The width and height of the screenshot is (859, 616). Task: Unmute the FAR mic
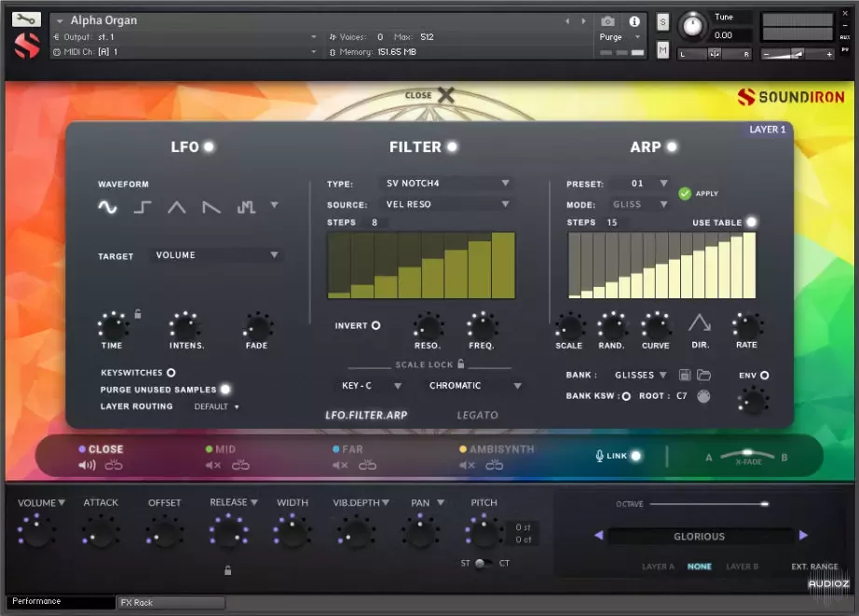click(340, 465)
